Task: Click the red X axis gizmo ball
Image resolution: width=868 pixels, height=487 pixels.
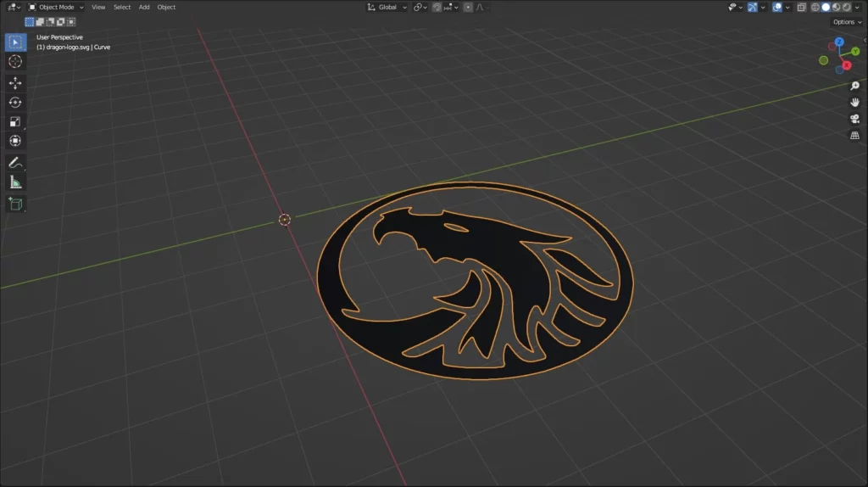Action: point(847,65)
